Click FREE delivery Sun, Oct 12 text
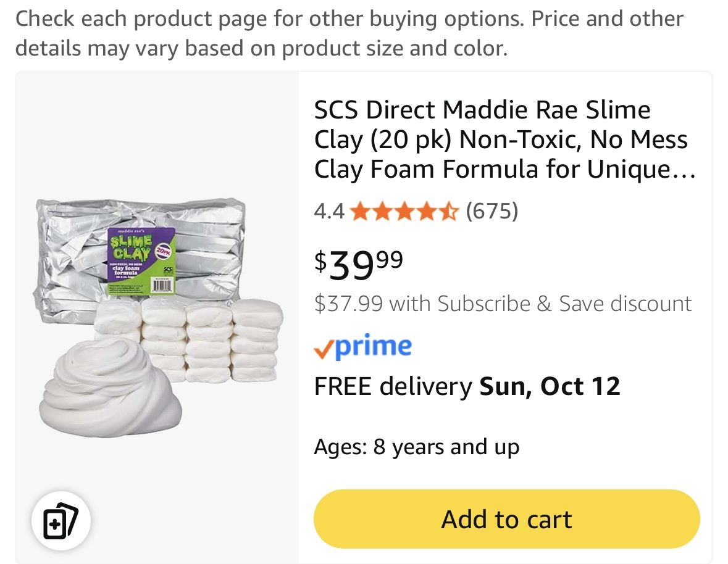728x564 pixels. [x=467, y=386]
